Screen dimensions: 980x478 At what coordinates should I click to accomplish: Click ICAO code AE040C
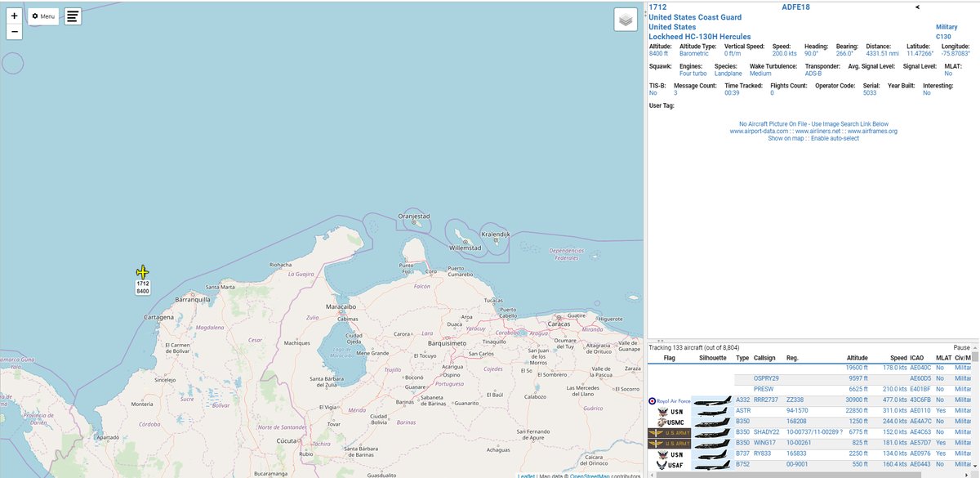[x=920, y=368]
